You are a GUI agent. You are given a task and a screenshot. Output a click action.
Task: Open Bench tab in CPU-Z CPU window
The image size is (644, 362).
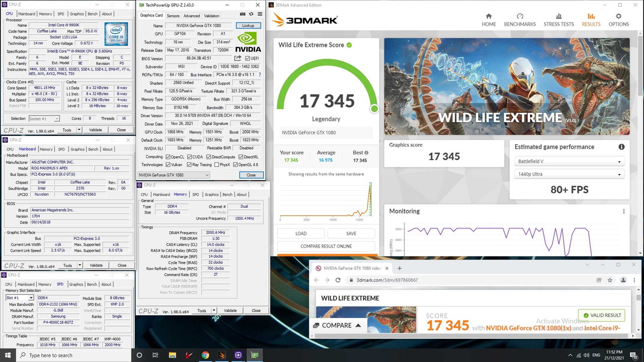(93, 14)
